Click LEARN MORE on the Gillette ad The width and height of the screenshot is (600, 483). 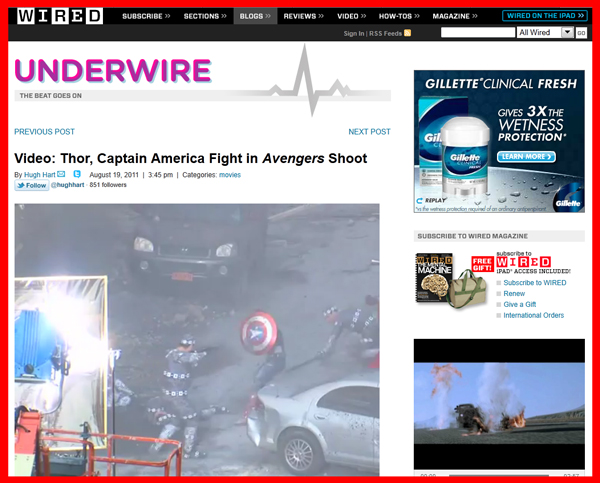(x=526, y=157)
